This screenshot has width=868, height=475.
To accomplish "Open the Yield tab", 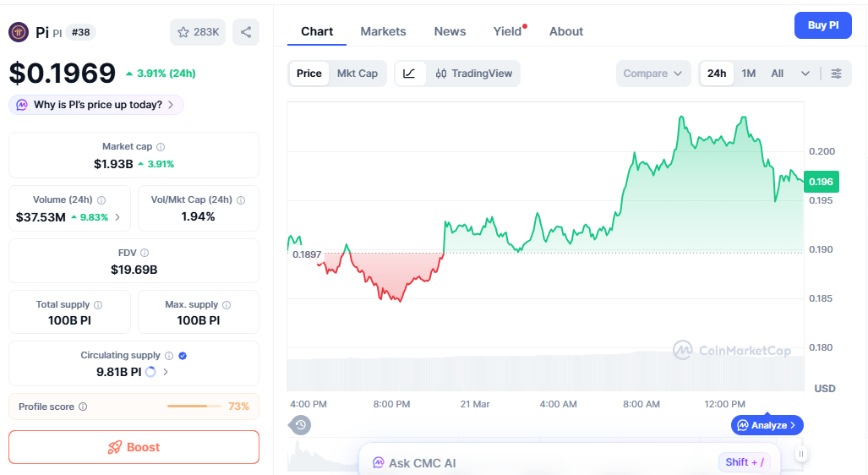I will 508,31.
